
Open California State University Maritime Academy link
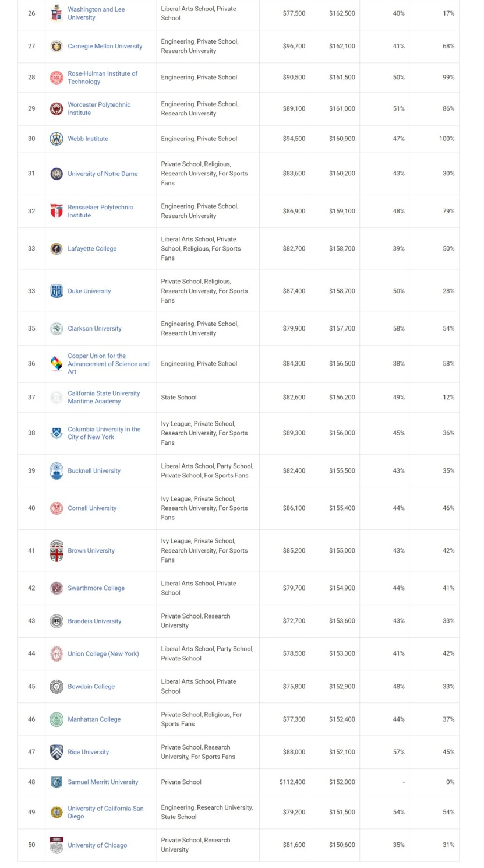click(x=104, y=398)
